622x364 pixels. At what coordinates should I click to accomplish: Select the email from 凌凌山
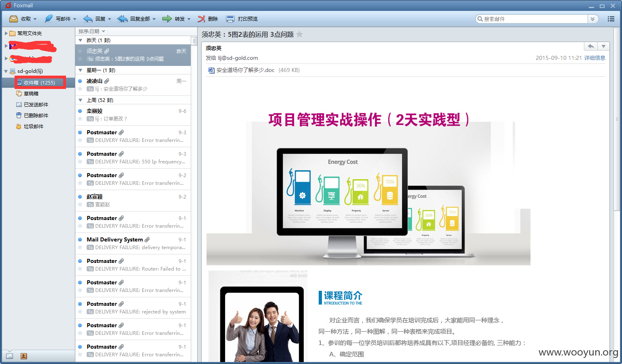pyautogui.click(x=133, y=85)
